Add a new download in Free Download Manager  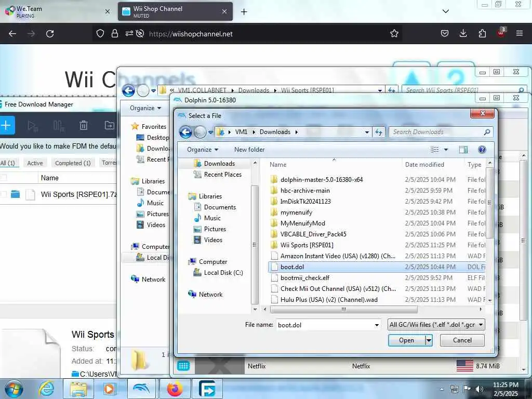[x=6, y=126]
